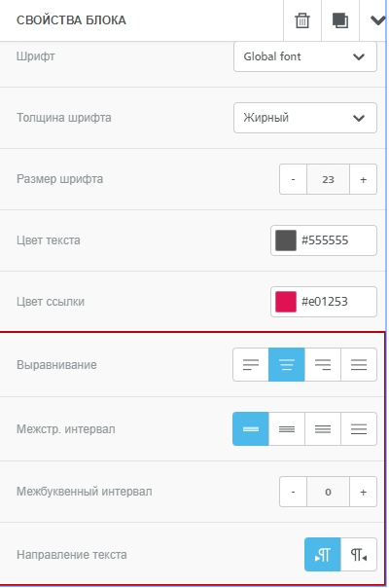The height and width of the screenshot is (588, 389).
Task: Set alignment to right
Action: 323,364
